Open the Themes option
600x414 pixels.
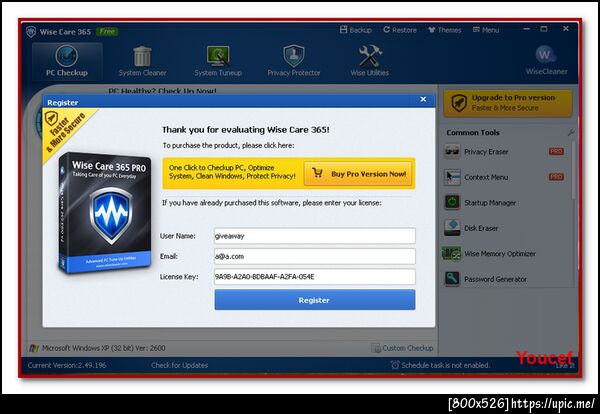tap(445, 30)
